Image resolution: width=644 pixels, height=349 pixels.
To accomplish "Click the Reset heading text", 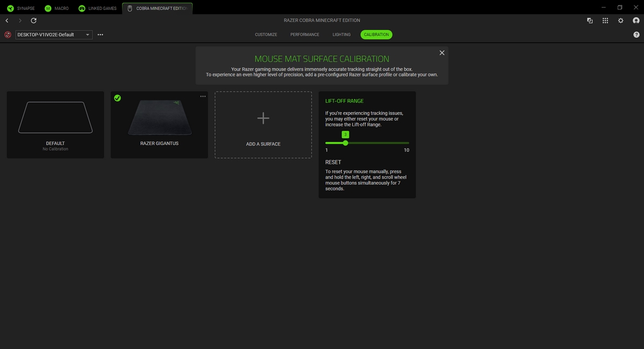I will point(333,162).
